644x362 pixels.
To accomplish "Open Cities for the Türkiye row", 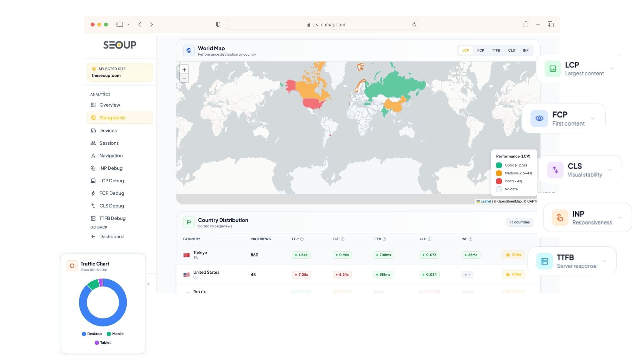I will [514, 255].
